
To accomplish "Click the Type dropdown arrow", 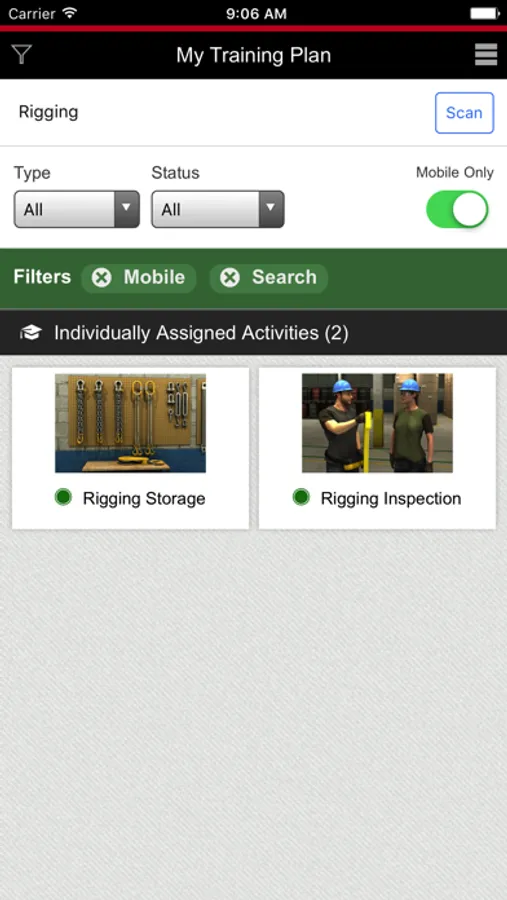I will [x=127, y=210].
